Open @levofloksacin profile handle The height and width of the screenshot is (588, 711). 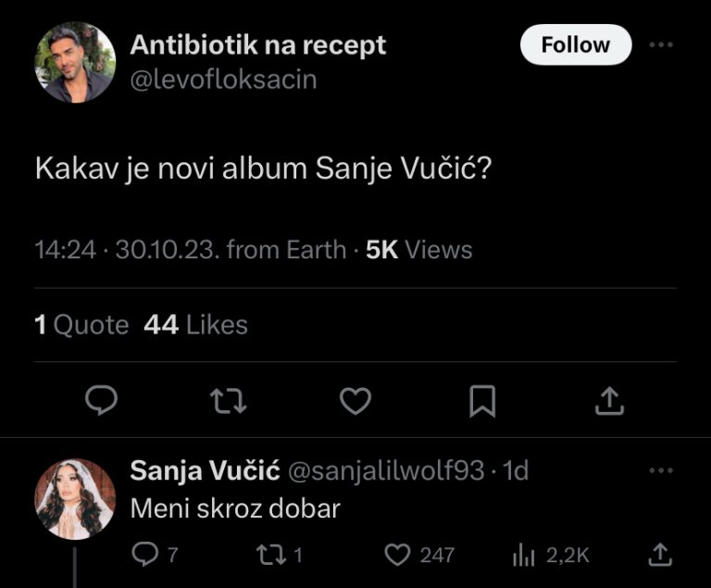[223, 80]
